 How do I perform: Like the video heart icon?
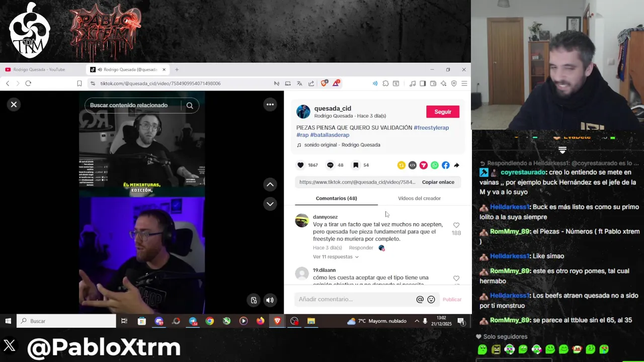[x=301, y=165]
